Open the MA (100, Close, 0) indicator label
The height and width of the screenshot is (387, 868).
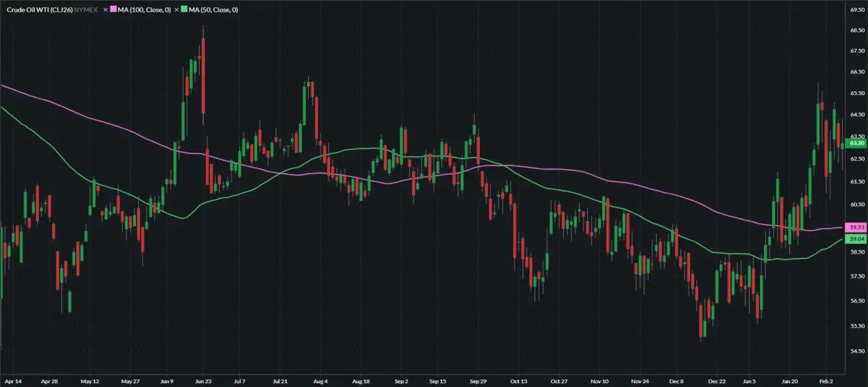(144, 10)
